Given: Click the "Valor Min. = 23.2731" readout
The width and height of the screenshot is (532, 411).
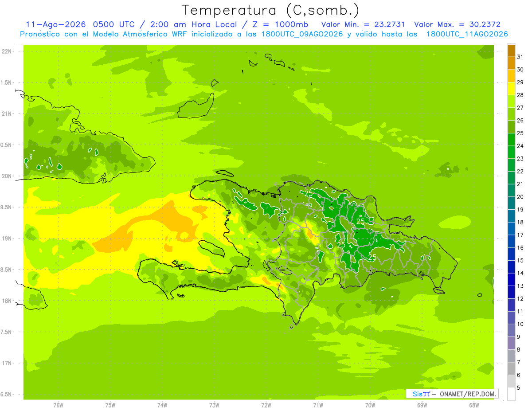Looking at the screenshot, I should pyautogui.click(x=364, y=24).
